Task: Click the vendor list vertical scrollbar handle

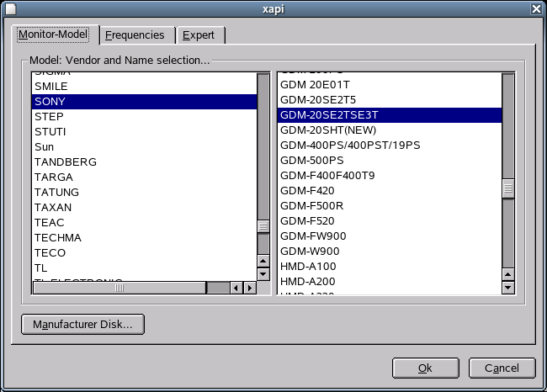Action: 263,226
